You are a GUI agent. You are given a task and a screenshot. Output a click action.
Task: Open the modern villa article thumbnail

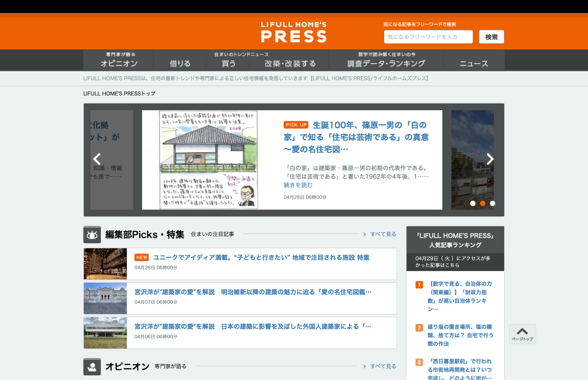pos(105,333)
